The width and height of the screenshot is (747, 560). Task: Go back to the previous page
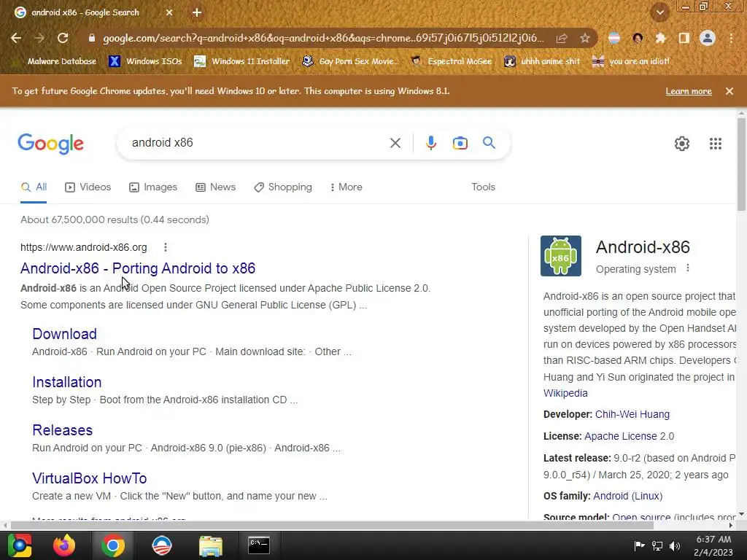(16, 38)
